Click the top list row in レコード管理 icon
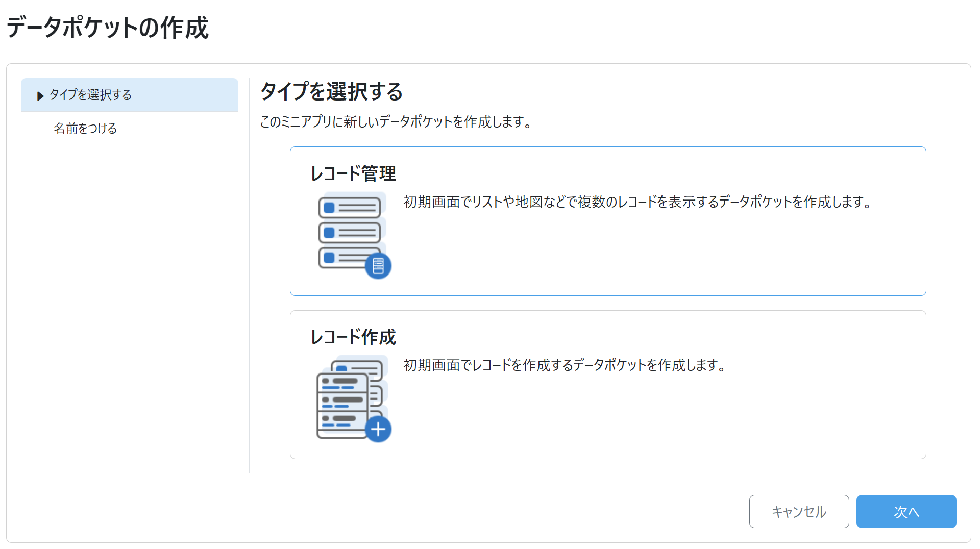 [350, 208]
